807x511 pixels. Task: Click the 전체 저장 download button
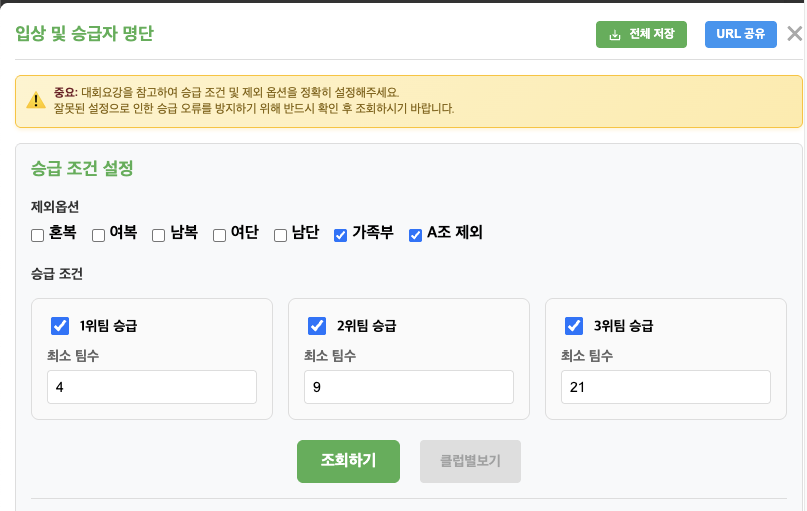[641, 34]
